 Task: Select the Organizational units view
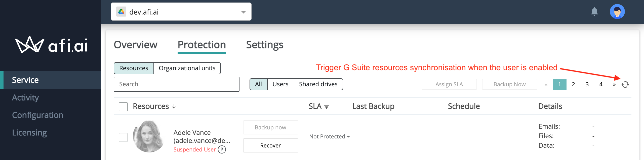coord(187,68)
